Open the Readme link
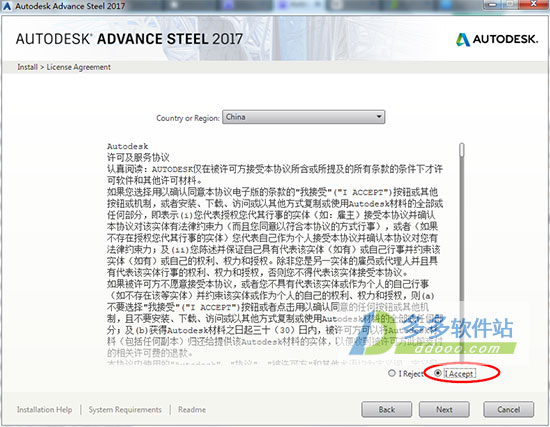This screenshot has width=550, height=427. pos(192,409)
